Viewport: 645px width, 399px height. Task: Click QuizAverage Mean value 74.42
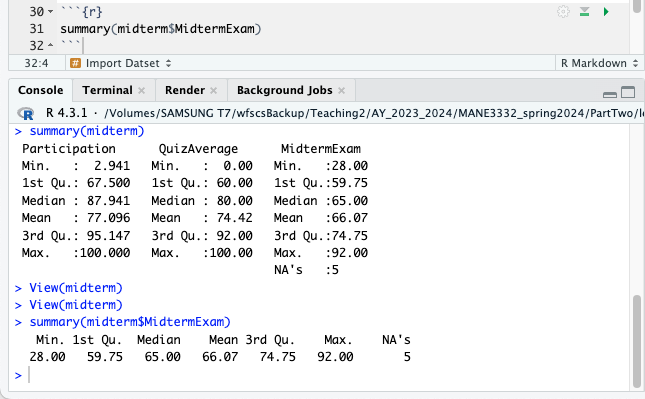(234, 218)
